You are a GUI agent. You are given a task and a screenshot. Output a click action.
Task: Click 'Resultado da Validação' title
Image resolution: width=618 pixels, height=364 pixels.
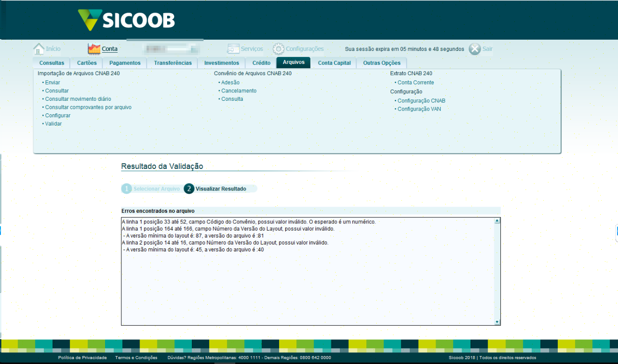coord(162,166)
